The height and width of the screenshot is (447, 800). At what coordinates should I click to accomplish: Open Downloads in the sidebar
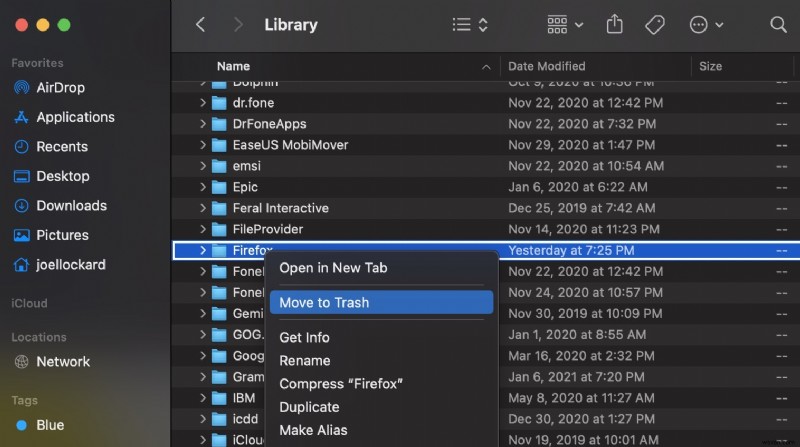pos(71,205)
